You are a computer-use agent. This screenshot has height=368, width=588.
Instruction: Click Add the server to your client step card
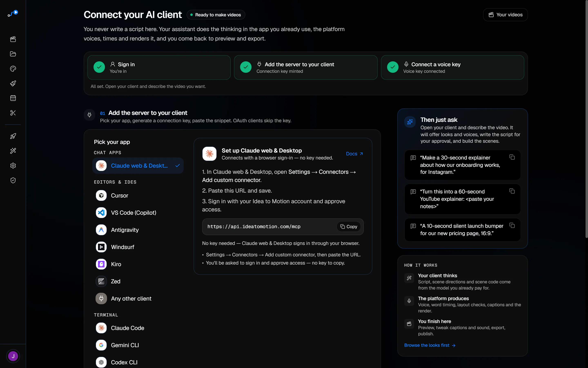click(306, 67)
